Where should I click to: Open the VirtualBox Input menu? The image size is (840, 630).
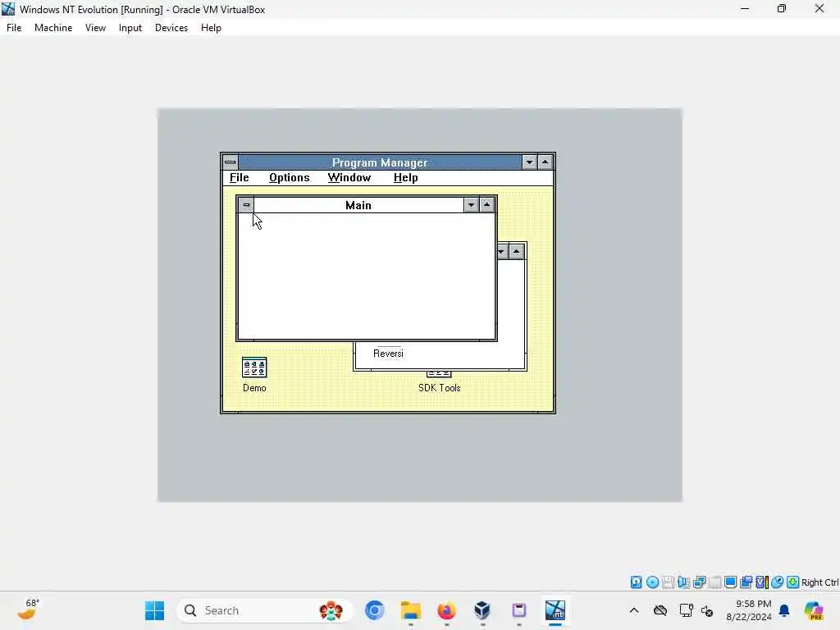pyautogui.click(x=130, y=28)
